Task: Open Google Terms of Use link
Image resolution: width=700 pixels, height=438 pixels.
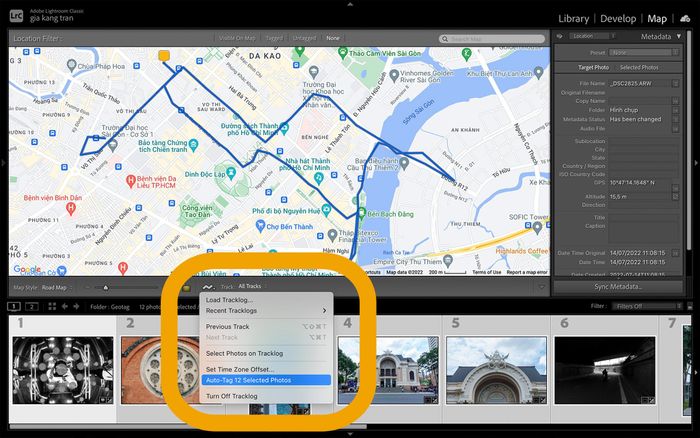Action: coord(487,272)
